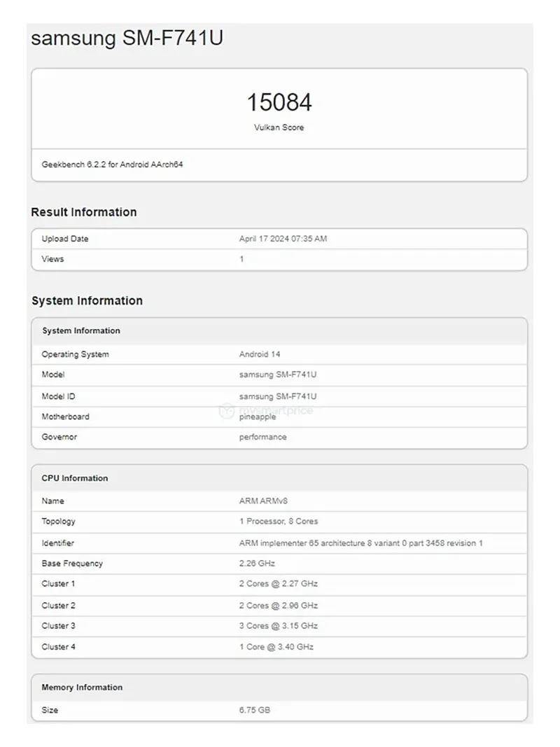
Task: Click the Memory Information table header
Action: 82,687
